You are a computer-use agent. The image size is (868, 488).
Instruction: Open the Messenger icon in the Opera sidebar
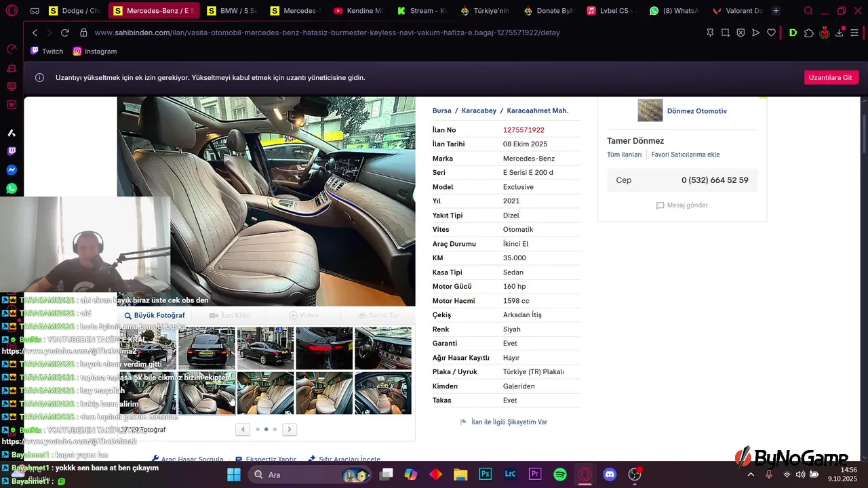(x=12, y=170)
